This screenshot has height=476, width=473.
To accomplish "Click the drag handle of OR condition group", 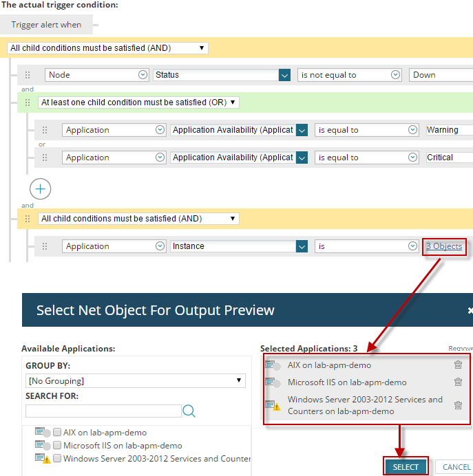I will [28, 102].
